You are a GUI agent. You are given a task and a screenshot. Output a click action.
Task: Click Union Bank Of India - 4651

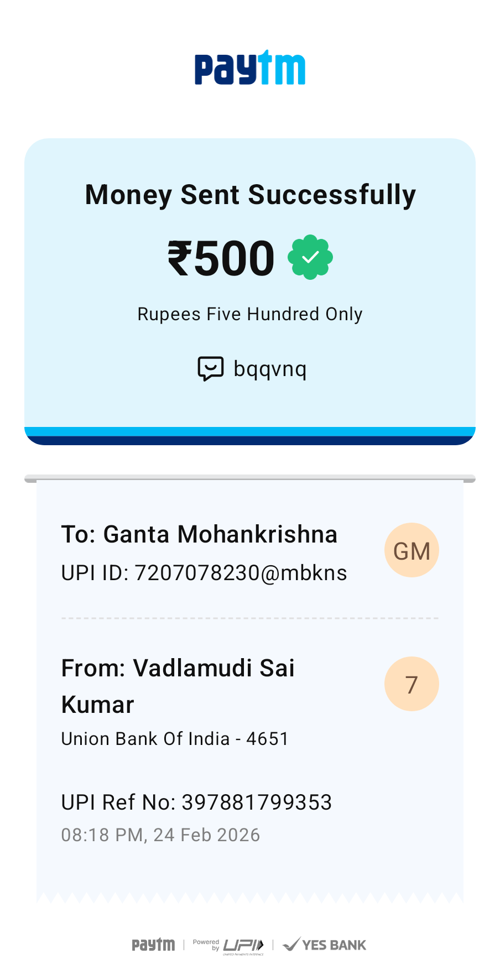click(175, 739)
